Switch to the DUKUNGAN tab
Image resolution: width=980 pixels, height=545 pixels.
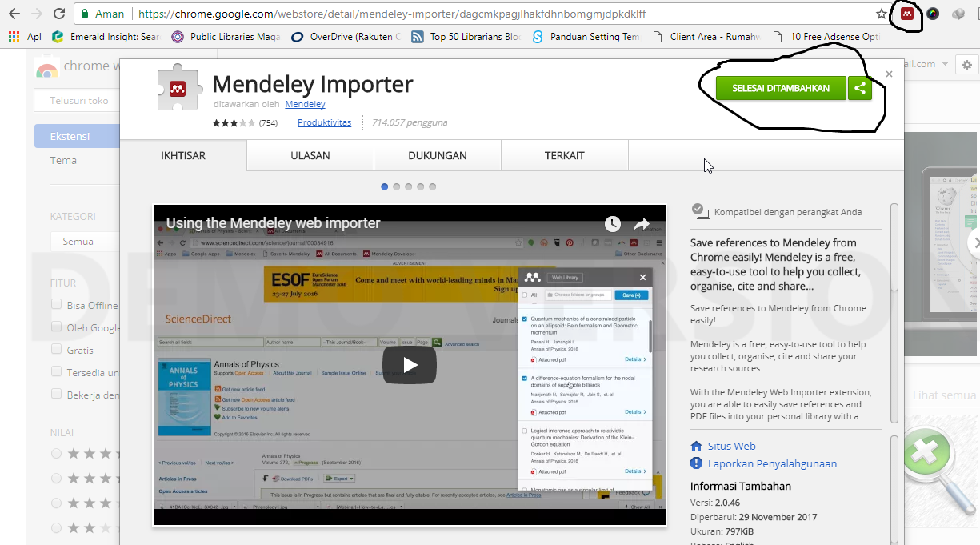[438, 155]
